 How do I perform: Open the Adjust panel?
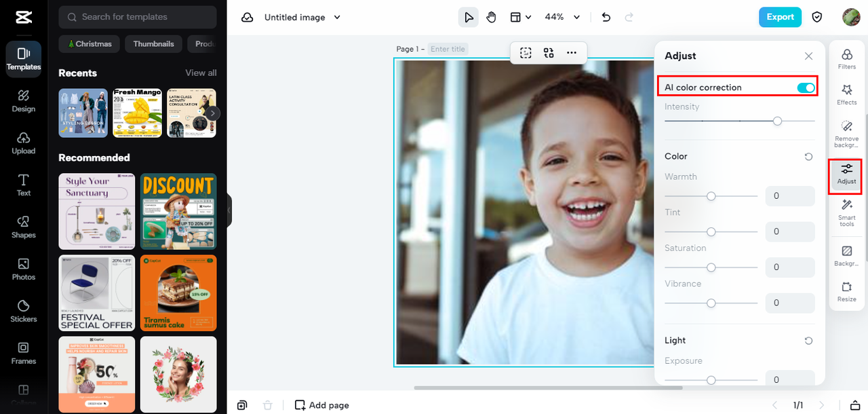846,174
